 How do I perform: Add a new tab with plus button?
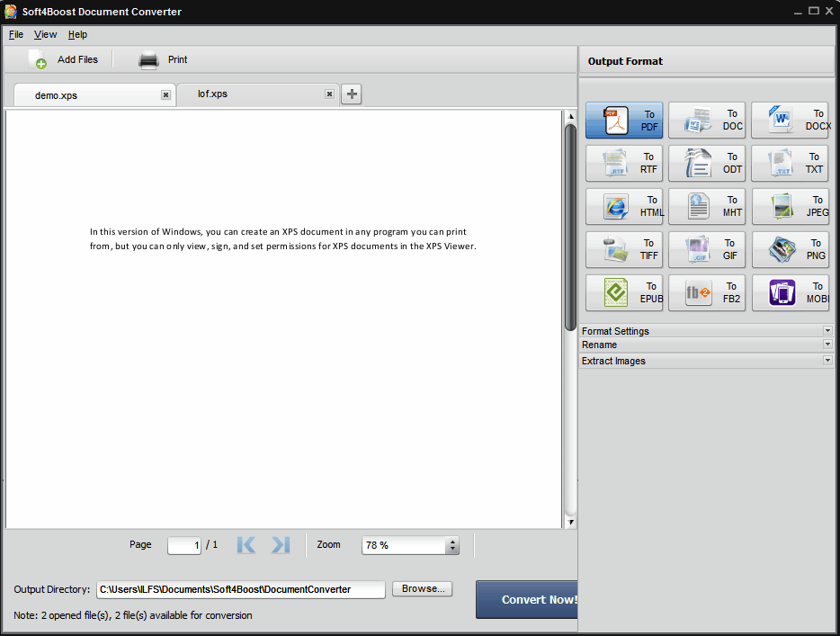(352, 94)
